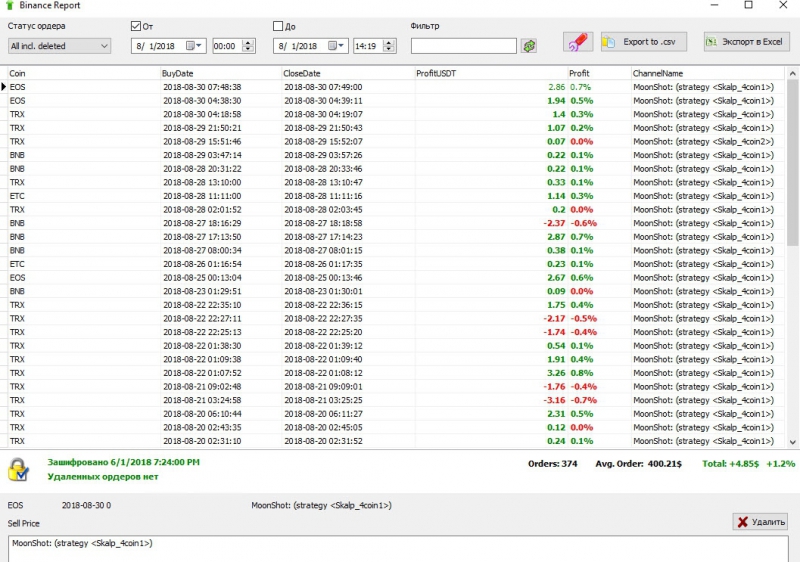Image resolution: width=800 pixels, height=562 pixels.
Task: Click the bottom comment text box
Action: pyautogui.click(x=398, y=549)
